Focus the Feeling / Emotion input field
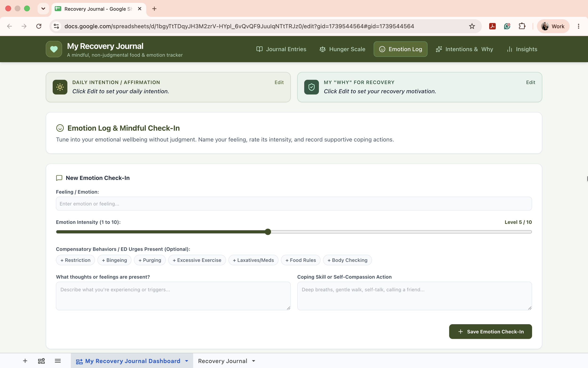This screenshot has height=368, width=588. click(294, 204)
